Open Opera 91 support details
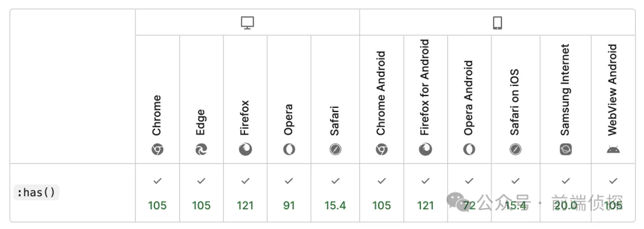This screenshot has height=229, width=644. (289, 193)
